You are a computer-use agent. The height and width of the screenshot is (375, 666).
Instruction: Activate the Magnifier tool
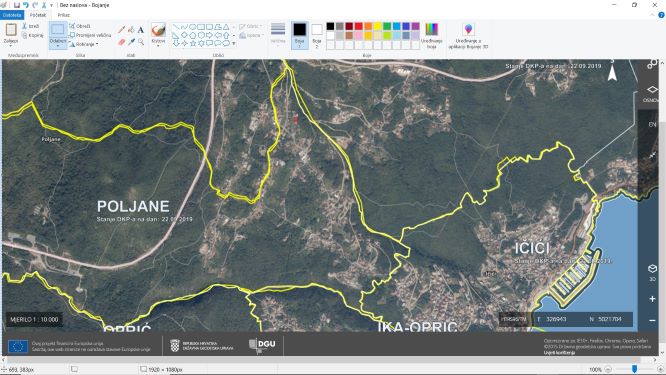click(141, 42)
